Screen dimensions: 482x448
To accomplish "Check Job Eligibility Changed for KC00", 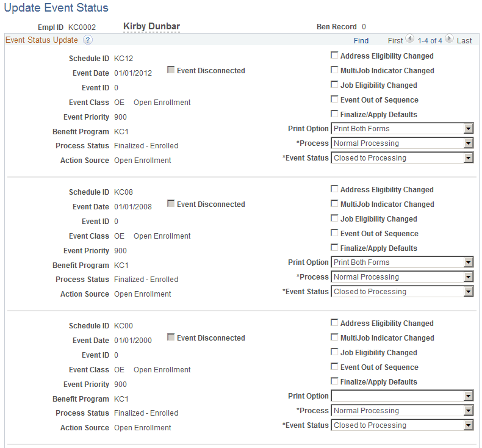I will coord(334,352).
